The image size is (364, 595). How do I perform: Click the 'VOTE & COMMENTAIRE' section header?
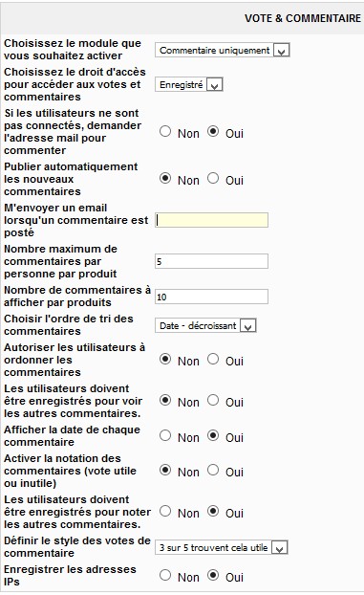[x=303, y=18]
